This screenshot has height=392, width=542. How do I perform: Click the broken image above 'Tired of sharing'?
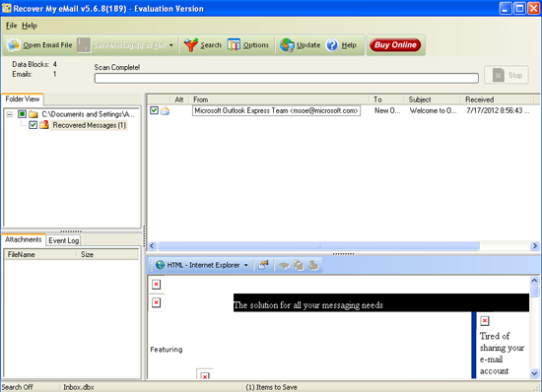pos(485,321)
